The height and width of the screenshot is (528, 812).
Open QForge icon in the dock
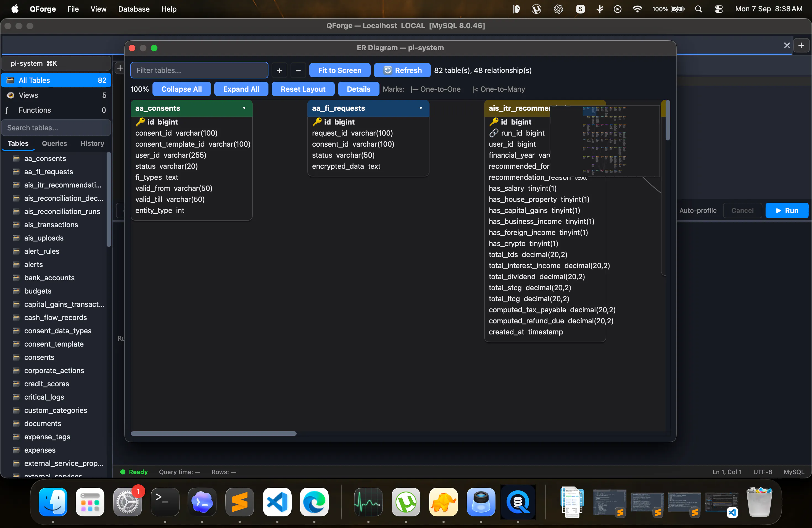click(518, 502)
